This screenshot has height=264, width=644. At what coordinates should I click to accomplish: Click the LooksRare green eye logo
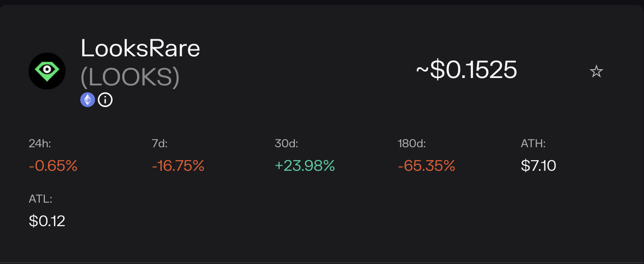click(x=47, y=71)
